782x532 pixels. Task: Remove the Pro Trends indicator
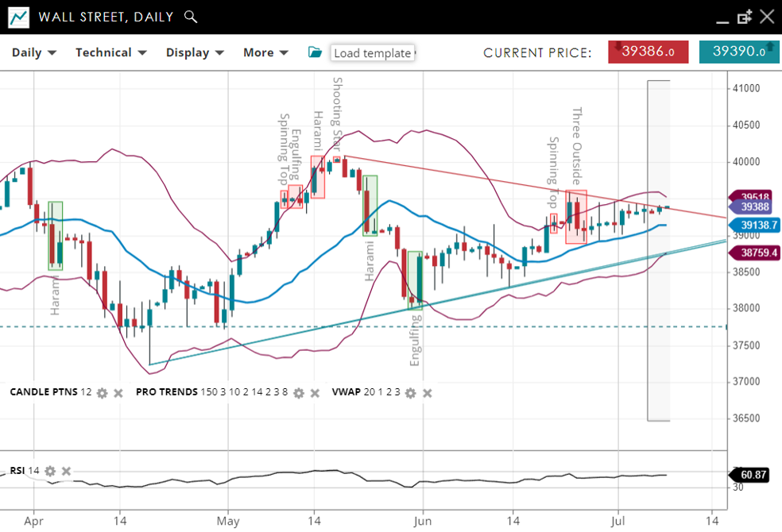tap(315, 392)
